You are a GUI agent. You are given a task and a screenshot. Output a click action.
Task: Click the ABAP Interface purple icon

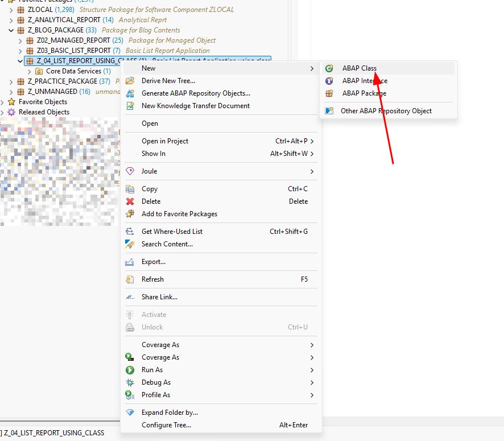(329, 81)
